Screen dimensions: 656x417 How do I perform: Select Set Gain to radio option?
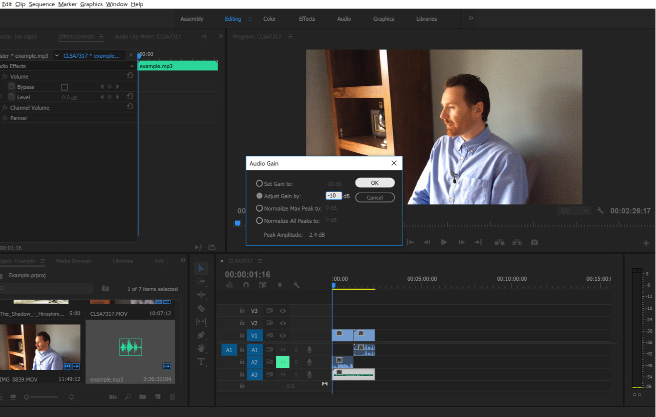(x=259, y=184)
